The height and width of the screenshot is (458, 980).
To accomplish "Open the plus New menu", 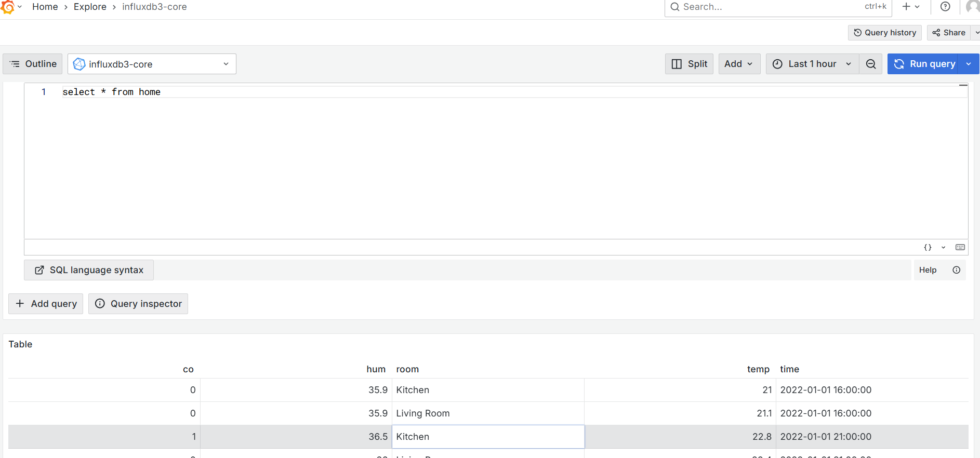I will (911, 7).
